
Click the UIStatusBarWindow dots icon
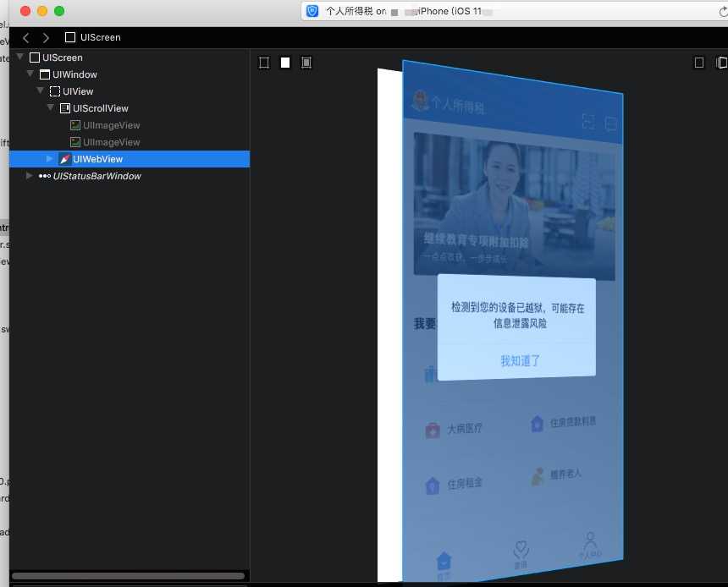[45, 176]
